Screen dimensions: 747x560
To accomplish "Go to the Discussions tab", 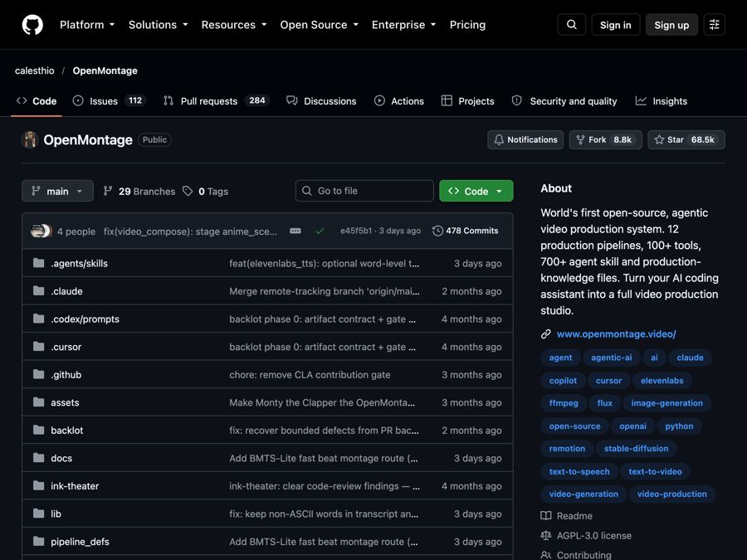I will coord(321,101).
